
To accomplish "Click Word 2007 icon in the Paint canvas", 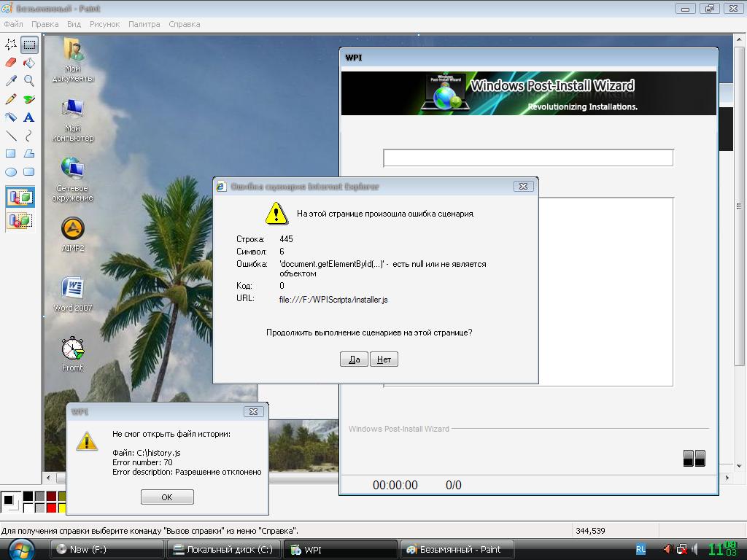I will coord(73,295).
